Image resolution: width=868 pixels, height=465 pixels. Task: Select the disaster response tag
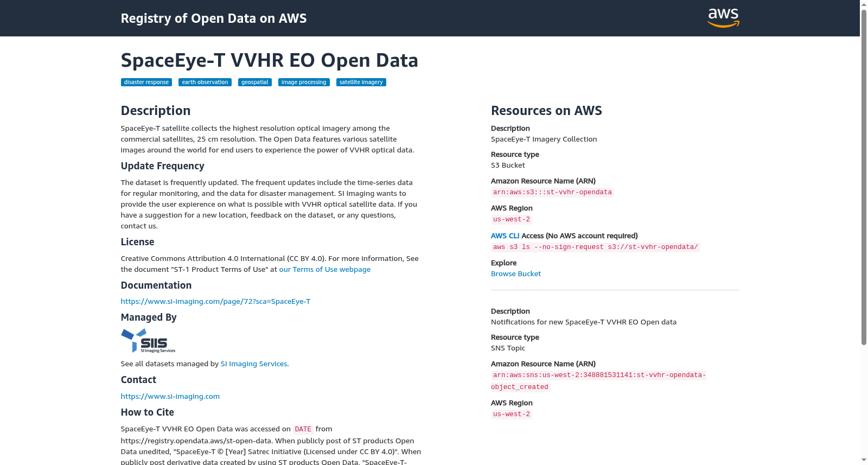tap(146, 82)
